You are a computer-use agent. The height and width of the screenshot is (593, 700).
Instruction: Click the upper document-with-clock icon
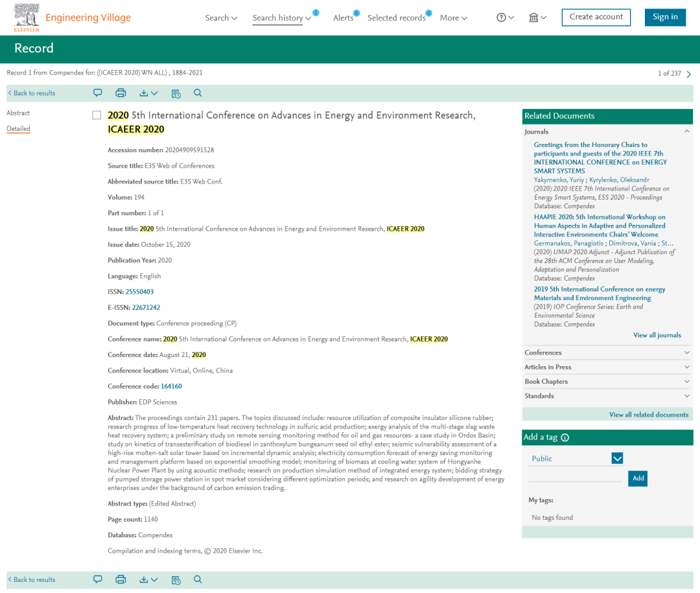pyautogui.click(x=176, y=93)
